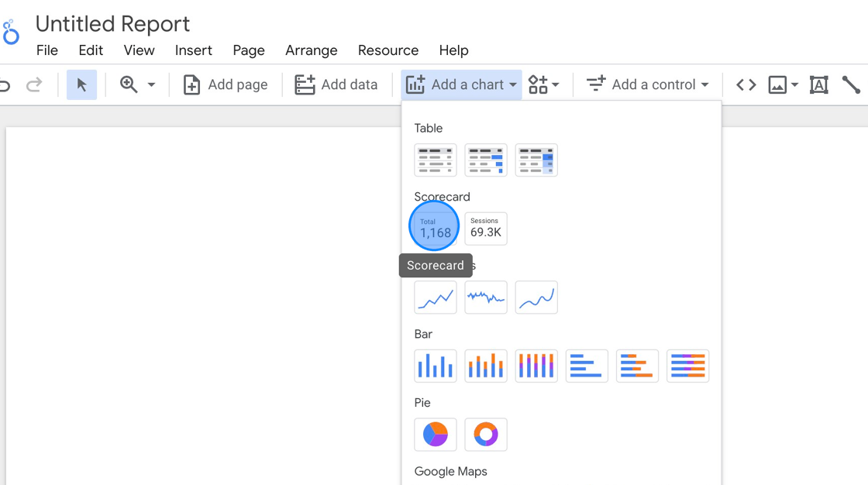This screenshot has height=485, width=868.
Task: Click the Add page button
Action: (226, 84)
